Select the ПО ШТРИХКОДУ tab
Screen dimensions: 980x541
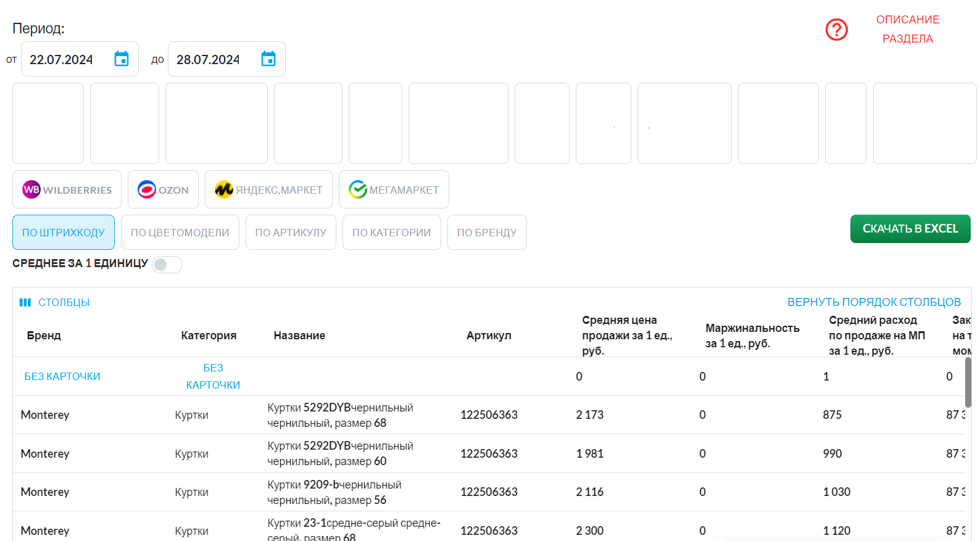point(64,233)
